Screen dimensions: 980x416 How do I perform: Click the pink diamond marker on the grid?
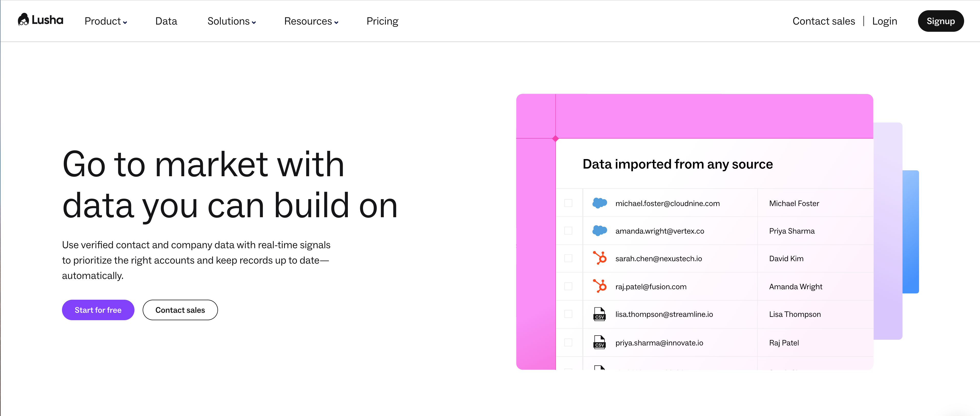[555, 139]
